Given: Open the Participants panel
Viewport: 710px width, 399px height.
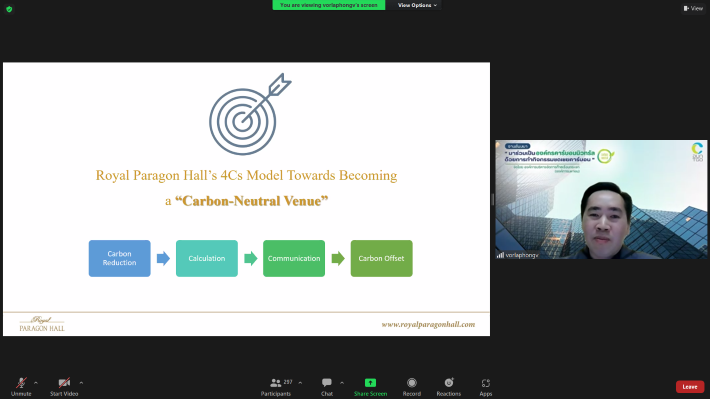Looking at the screenshot, I should (x=276, y=386).
